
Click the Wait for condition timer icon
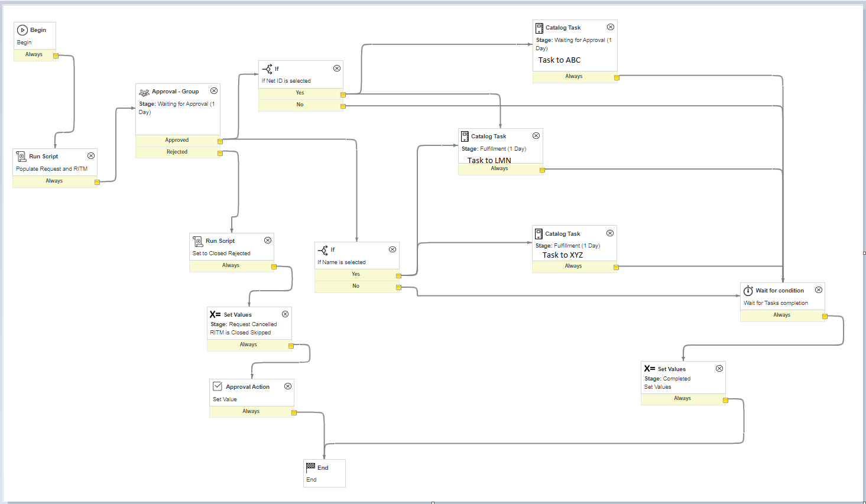pos(748,291)
